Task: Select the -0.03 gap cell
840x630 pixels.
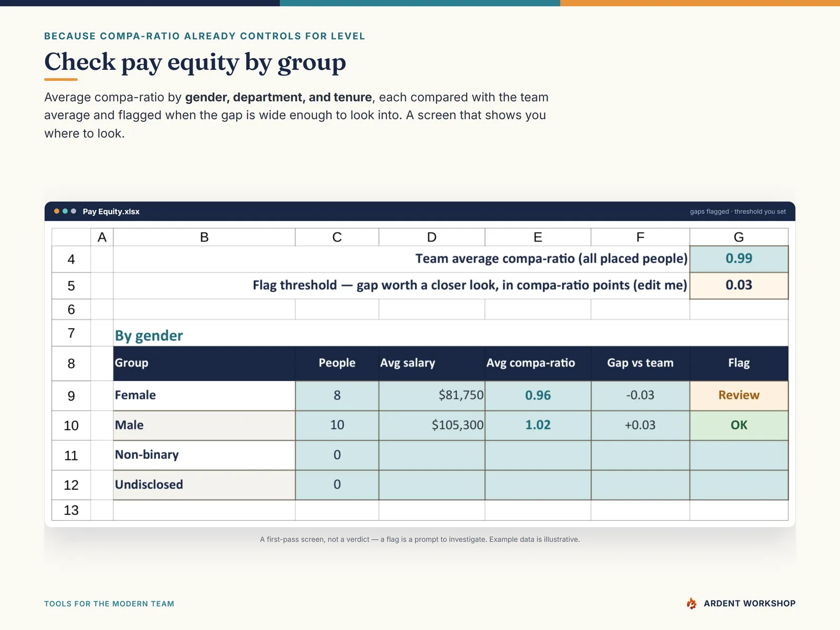Action: pyautogui.click(x=640, y=395)
